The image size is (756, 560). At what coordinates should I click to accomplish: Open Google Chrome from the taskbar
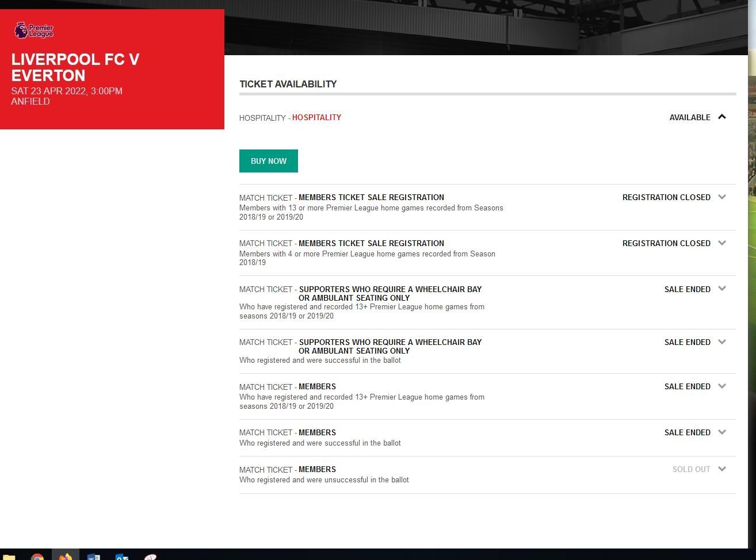click(x=37, y=557)
